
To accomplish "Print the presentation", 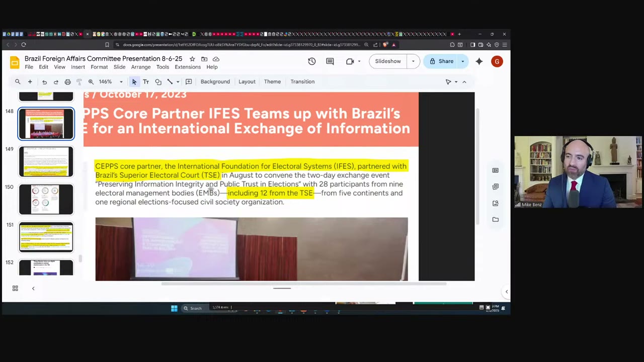I will 67,82.
